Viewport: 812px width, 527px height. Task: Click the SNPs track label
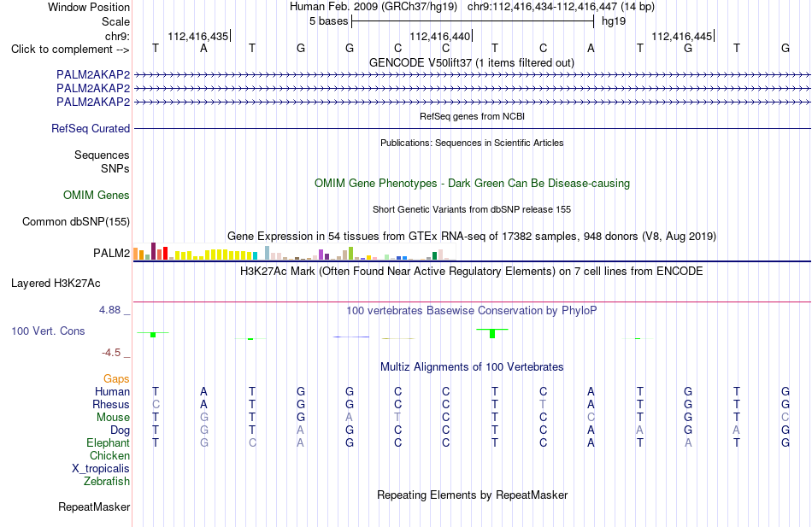[115, 168]
